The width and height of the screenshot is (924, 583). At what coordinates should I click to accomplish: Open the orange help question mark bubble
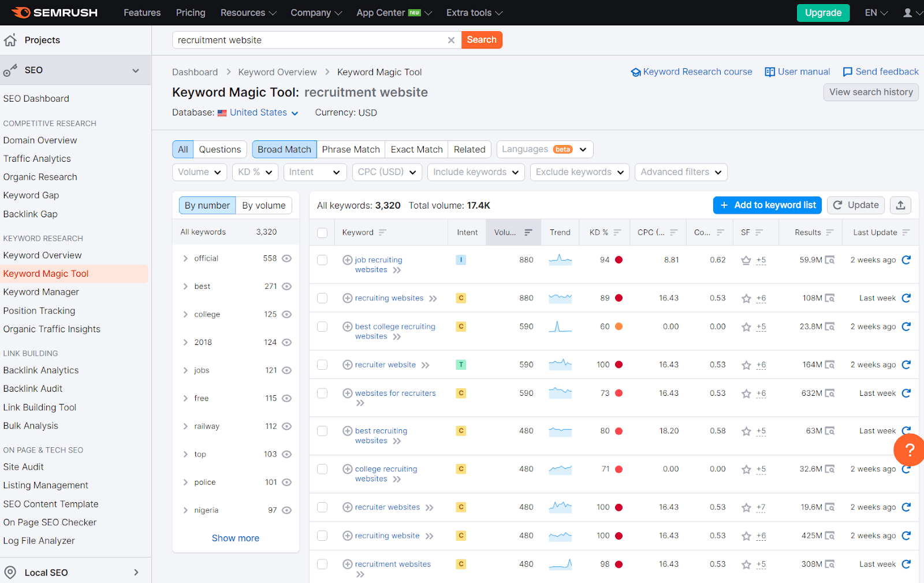point(908,450)
